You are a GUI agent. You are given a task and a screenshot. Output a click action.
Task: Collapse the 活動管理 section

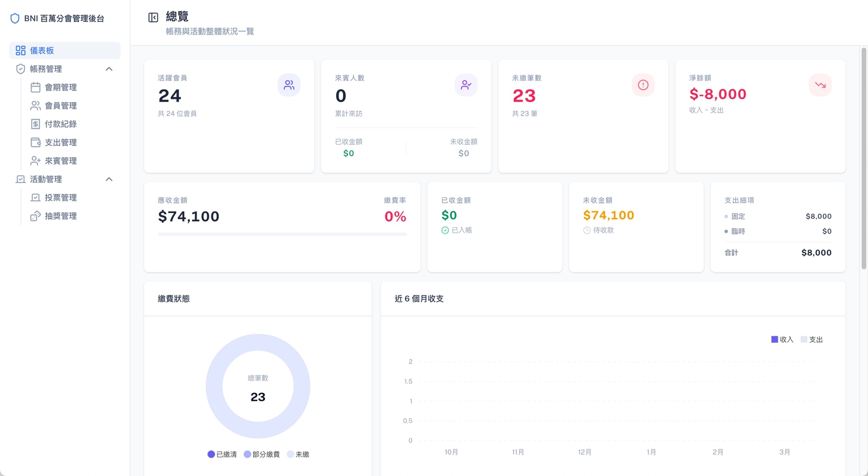109,179
